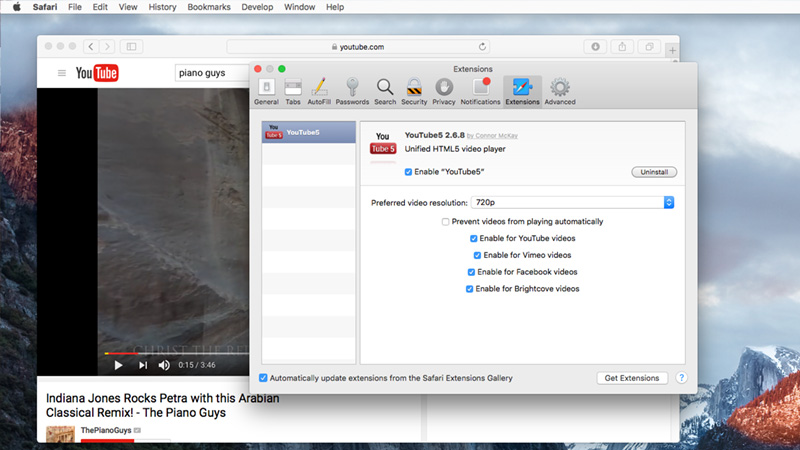Click the Uninstall button
Viewport: 800px width, 450px height.
click(x=653, y=172)
